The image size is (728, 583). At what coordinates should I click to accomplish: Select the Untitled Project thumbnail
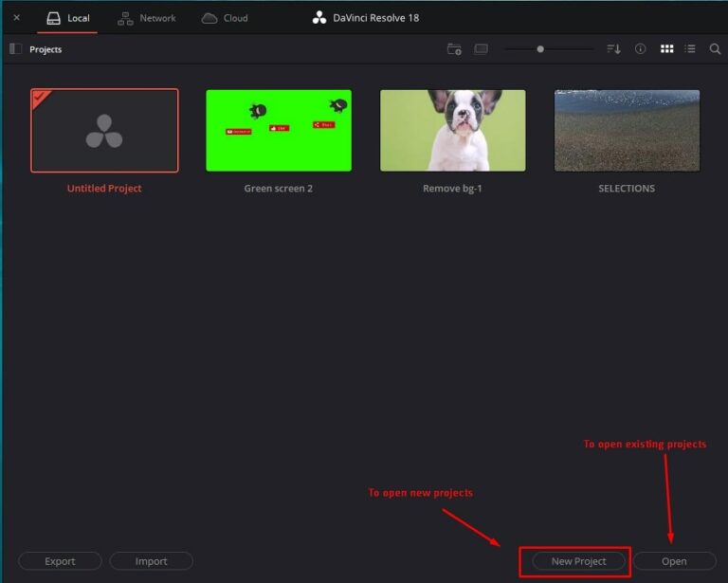click(104, 131)
